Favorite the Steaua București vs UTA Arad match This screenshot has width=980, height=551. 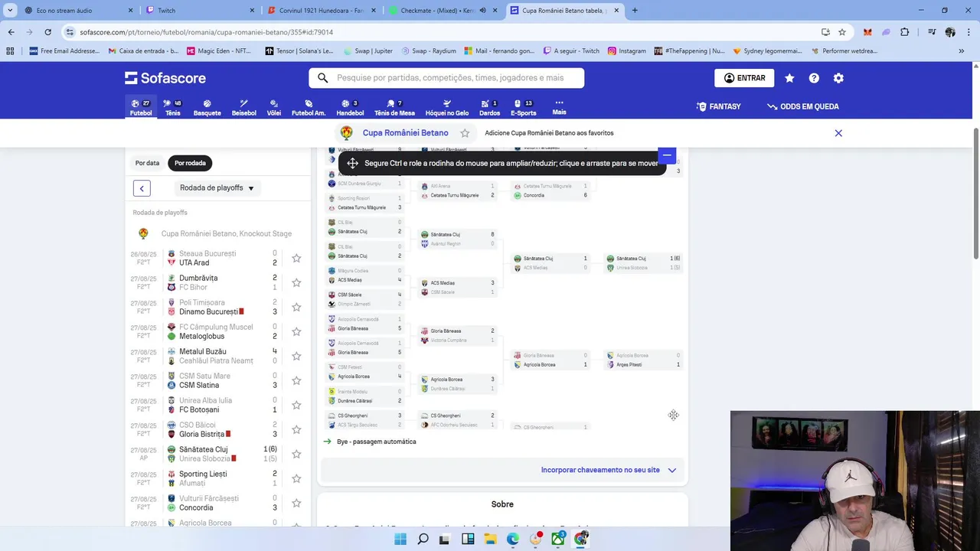coord(296,258)
